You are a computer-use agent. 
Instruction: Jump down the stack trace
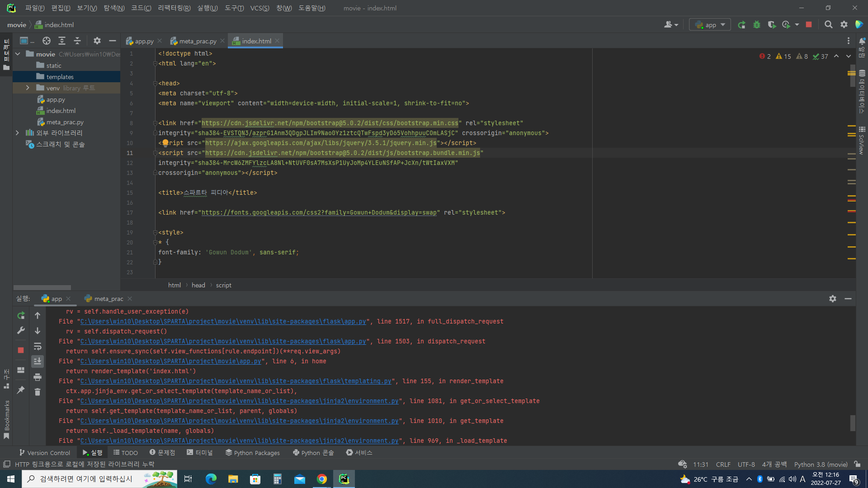(x=38, y=331)
